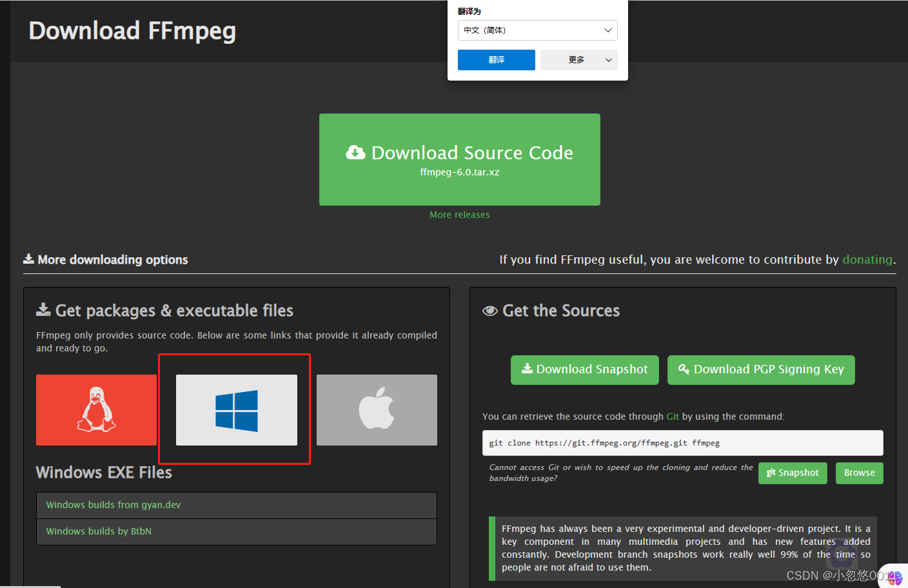Open the Git link in source instructions
Screen dimensions: 908x588
pos(673,416)
